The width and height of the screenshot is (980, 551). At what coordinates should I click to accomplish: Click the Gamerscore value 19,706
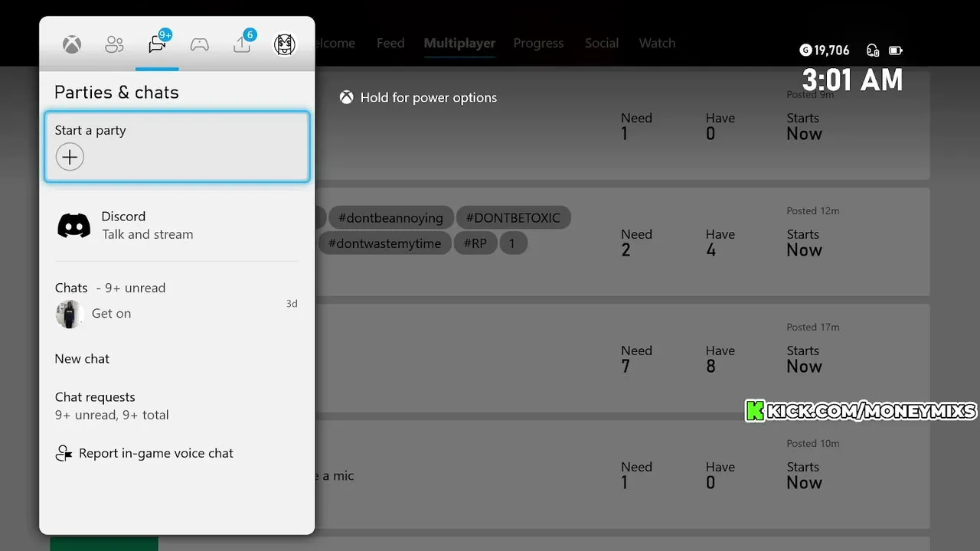(831, 51)
